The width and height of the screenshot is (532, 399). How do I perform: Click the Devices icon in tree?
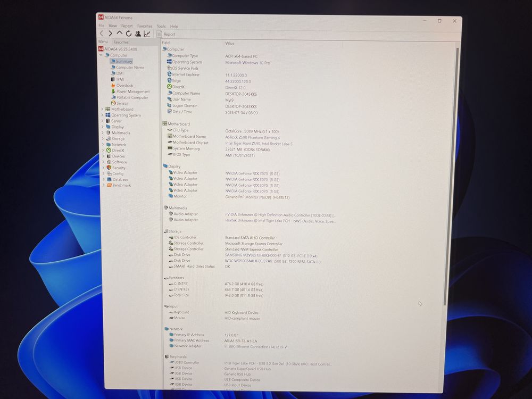pyautogui.click(x=109, y=156)
